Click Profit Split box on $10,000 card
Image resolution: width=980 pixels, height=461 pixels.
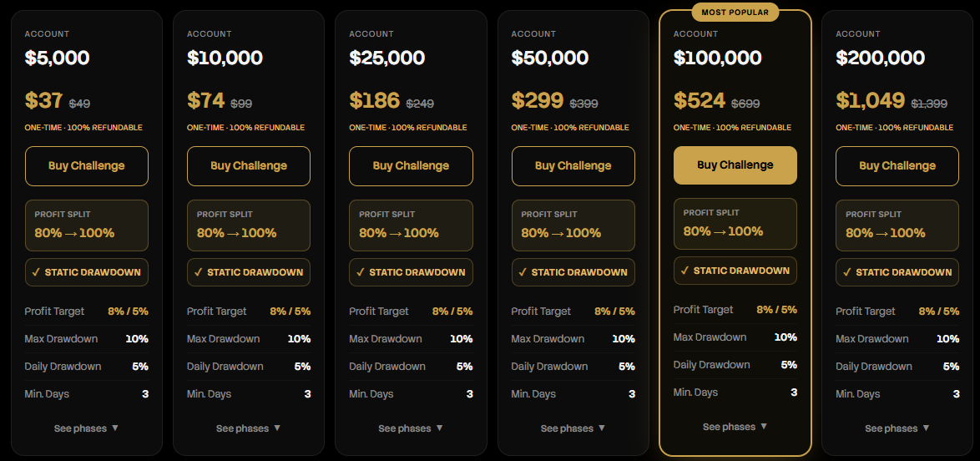tap(248, 225)
